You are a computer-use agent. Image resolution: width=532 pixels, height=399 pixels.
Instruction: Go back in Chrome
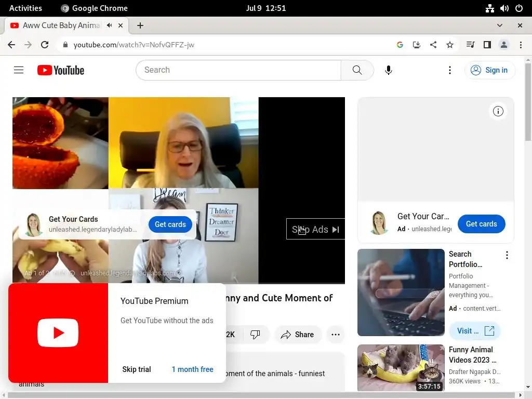click(x=11, y=45)
